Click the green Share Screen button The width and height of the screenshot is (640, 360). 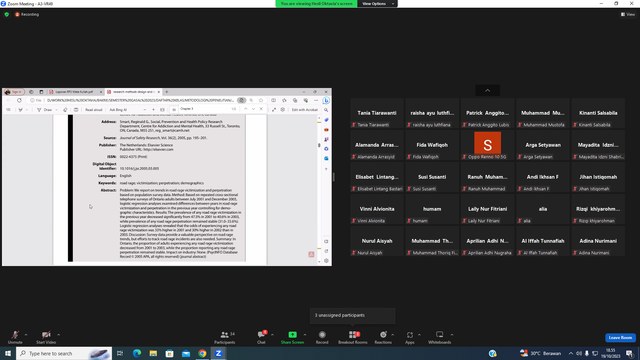tap(292, 337)
